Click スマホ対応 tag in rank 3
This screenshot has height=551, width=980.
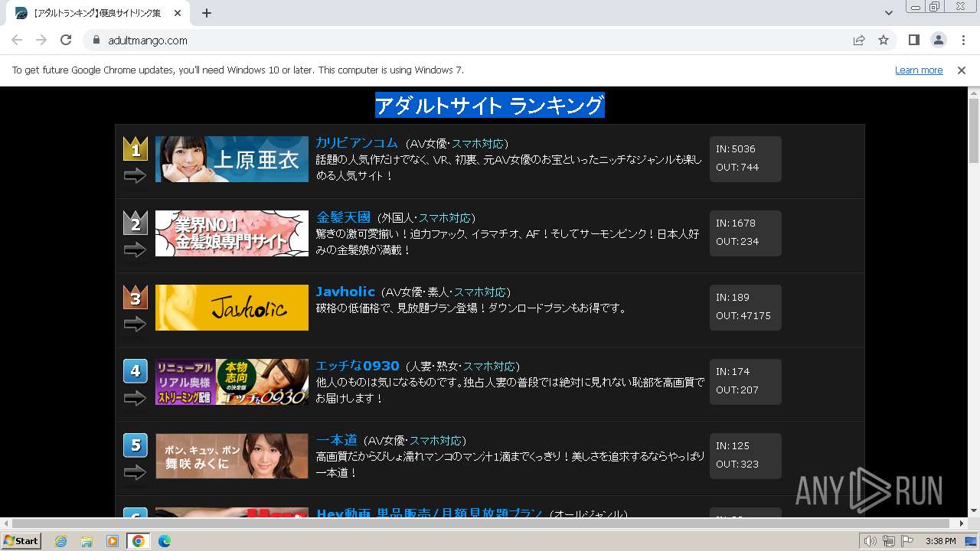[x=480, y=292]
